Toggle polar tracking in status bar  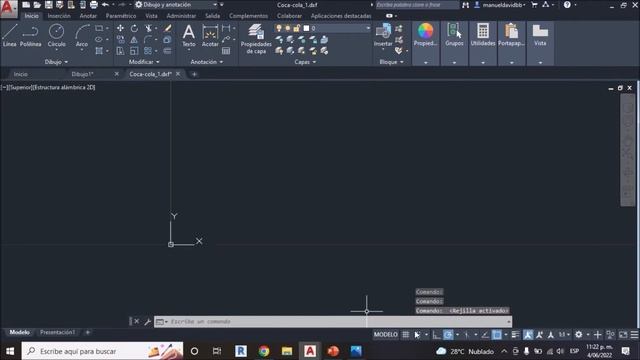(x=448, y=335)
